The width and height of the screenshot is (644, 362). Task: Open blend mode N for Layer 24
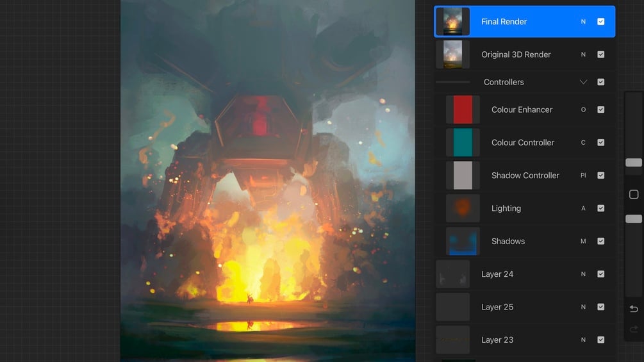[583, 274]
